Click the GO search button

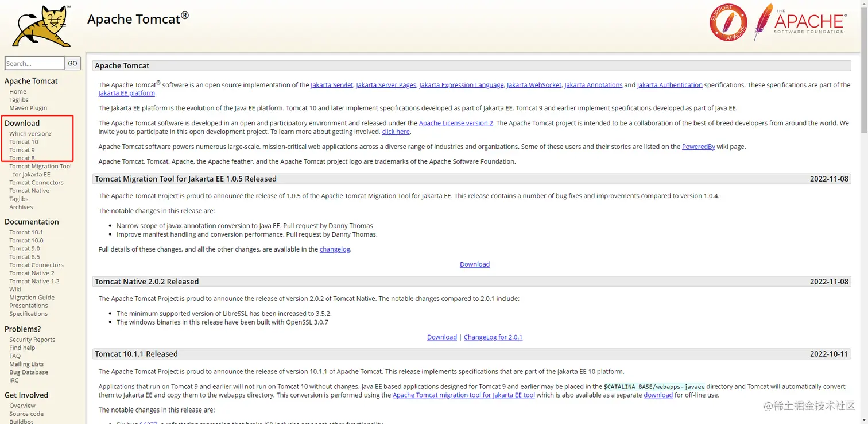click(72, 63)
